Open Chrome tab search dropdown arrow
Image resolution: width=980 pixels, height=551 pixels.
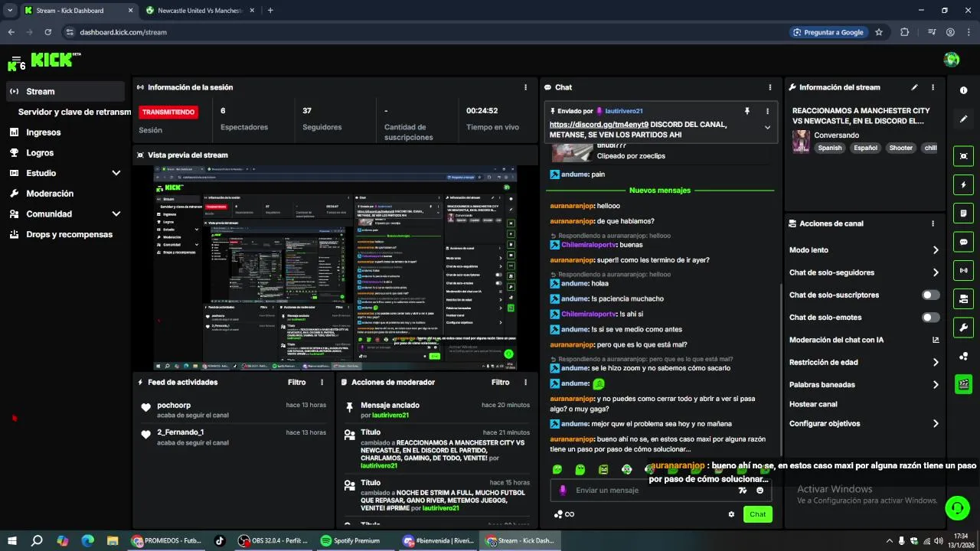[10, 11]
